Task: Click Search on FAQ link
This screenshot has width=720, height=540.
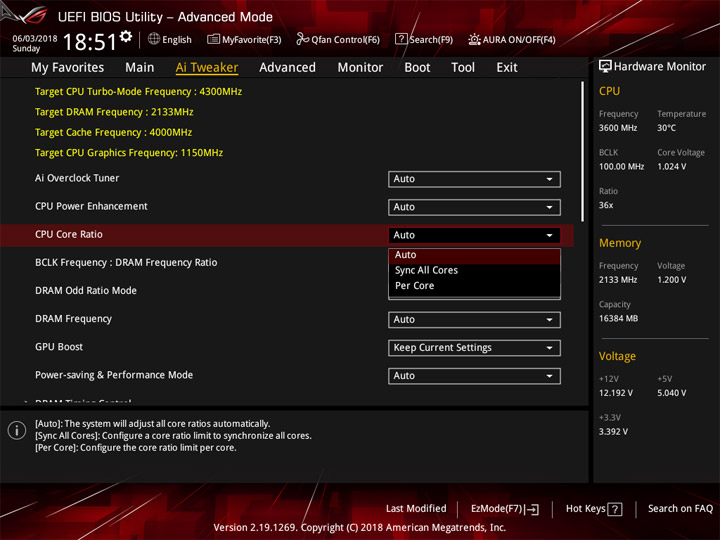Action: point(680,508)
